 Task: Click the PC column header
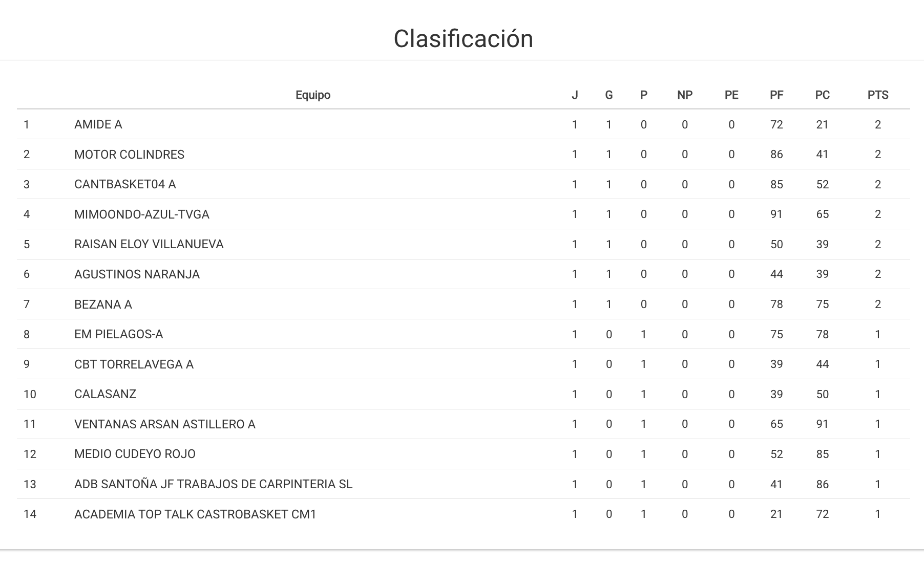[x=822, y=95]
